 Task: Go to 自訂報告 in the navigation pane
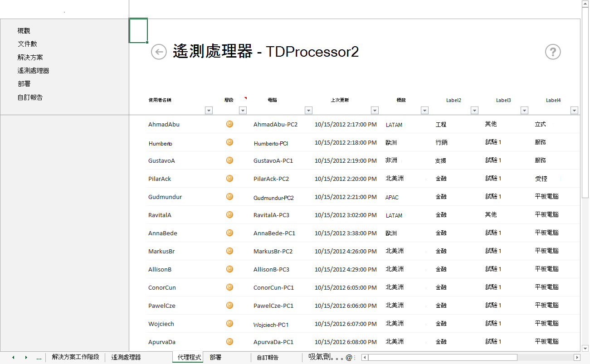pyautogui.click(x=30, y=97)
